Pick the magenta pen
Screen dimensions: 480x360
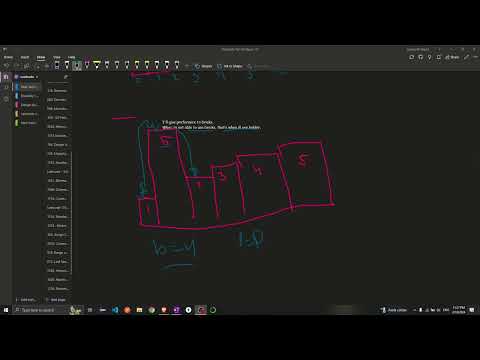click(87, 65)
